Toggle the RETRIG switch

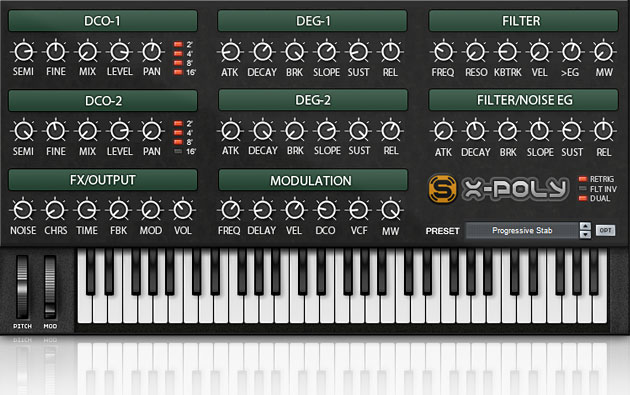click(583, 179)
